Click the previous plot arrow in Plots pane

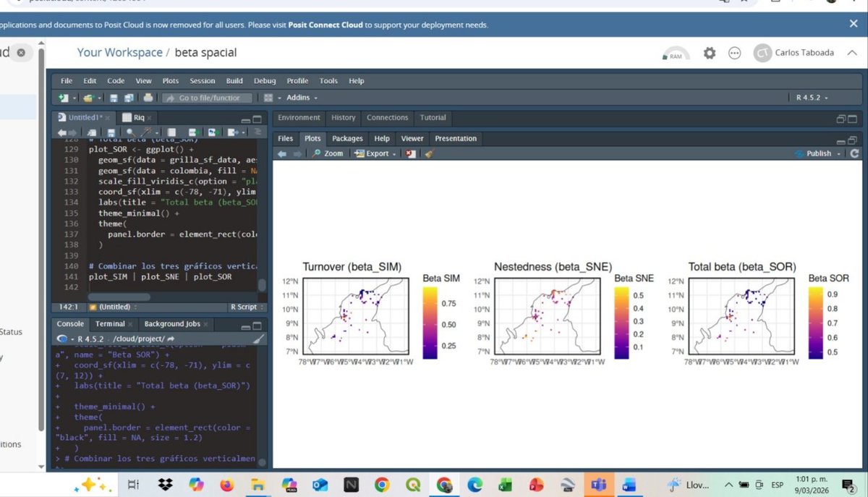click(282, 153)
